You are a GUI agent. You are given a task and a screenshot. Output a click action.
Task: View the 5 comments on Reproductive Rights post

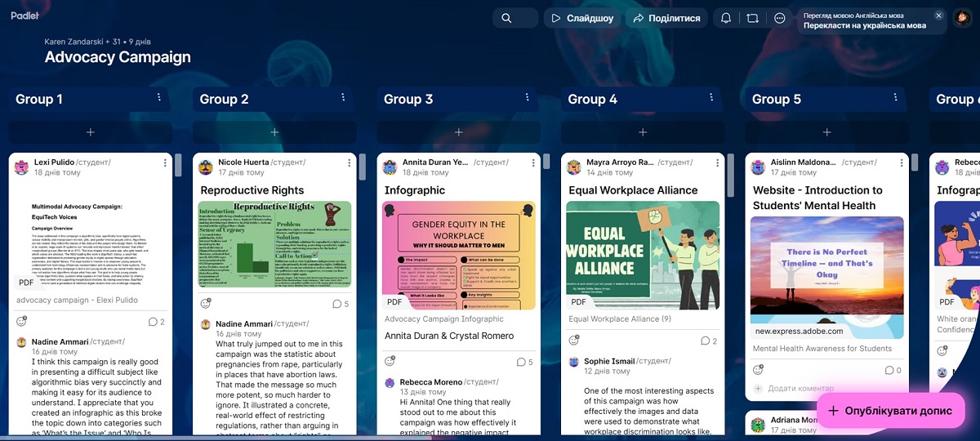tap(341, 304)
